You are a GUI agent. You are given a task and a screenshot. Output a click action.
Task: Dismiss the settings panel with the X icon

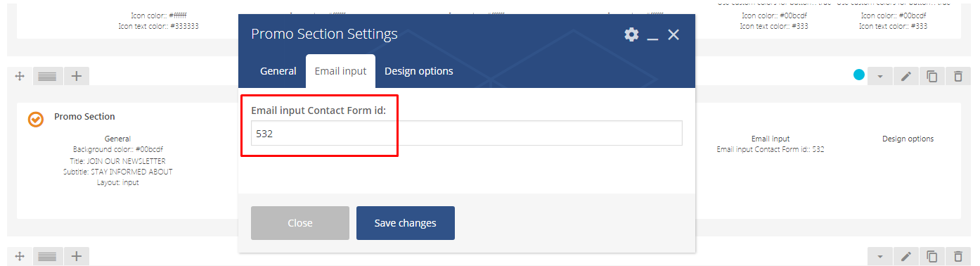tap(673, 34)
